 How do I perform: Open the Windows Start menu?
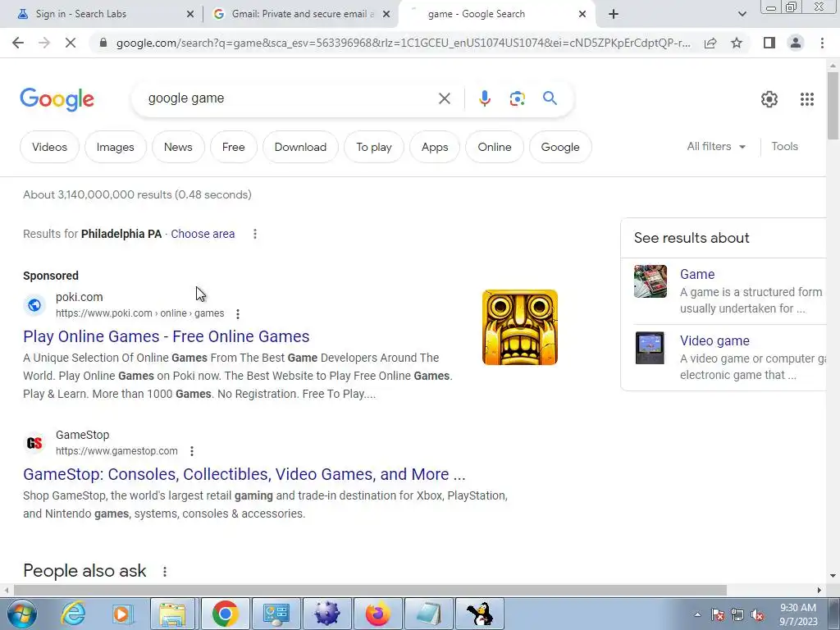[21, 614]
